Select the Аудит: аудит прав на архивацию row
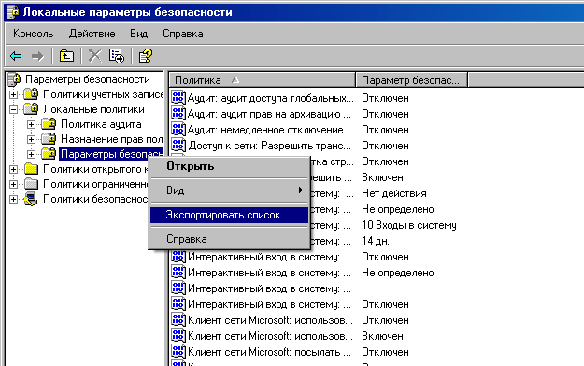The width and height of the screenshot is (584, 366). coord(269,114)
